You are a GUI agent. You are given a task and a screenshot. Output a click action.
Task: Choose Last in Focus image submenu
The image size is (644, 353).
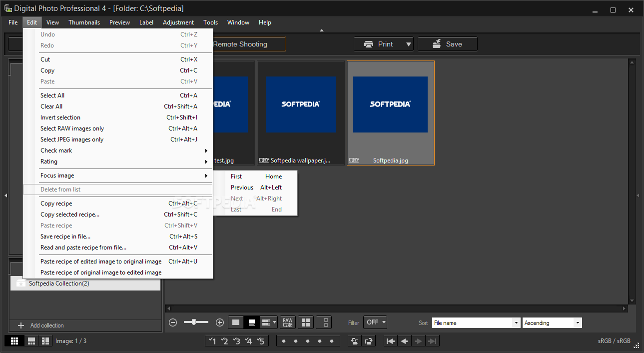pos(255,209)
